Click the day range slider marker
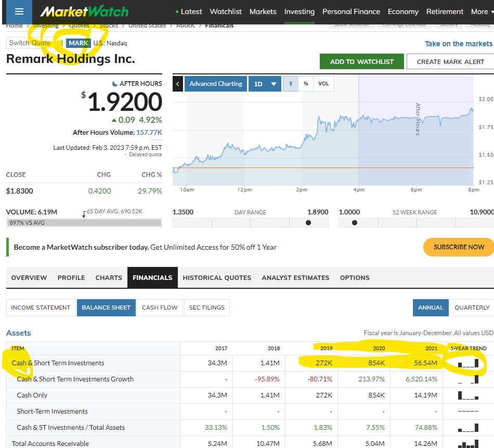 [308, 223]
